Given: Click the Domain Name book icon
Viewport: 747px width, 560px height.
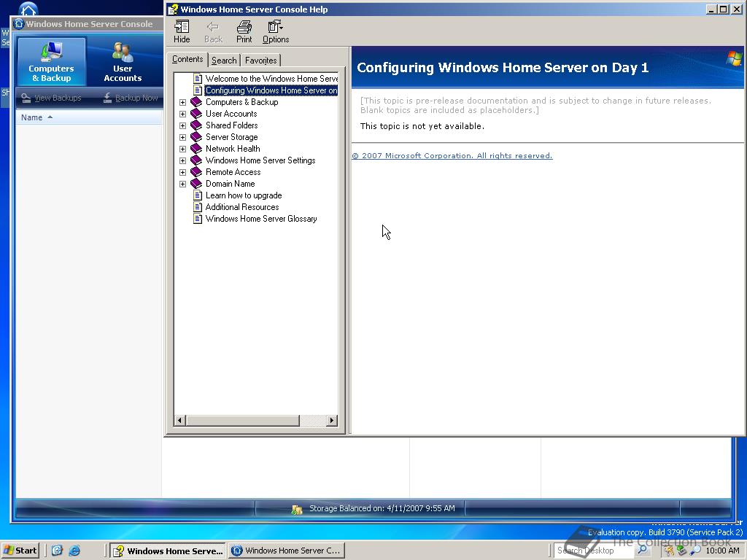Looking at the screenshot, I should (x=196, y=184).
